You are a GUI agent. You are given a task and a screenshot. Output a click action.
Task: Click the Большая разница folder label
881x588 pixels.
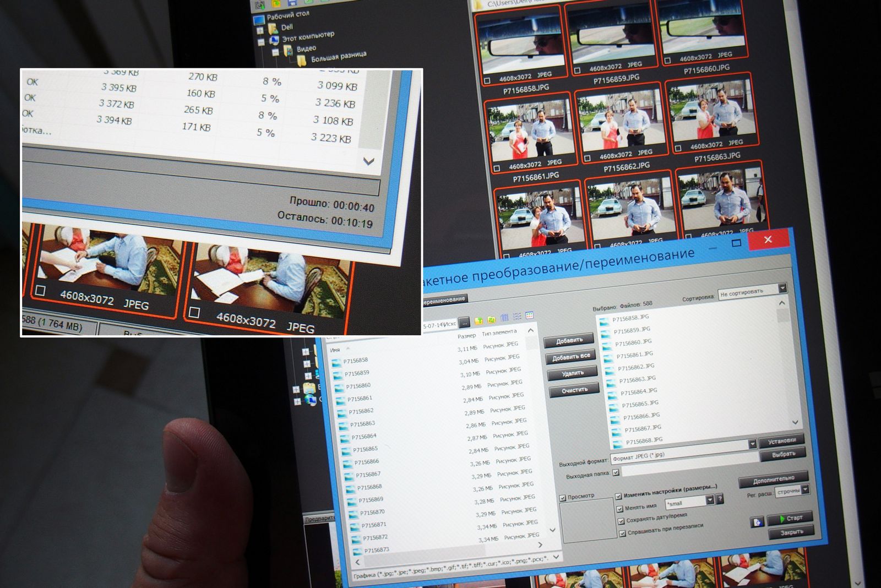[x=339, y=57]
